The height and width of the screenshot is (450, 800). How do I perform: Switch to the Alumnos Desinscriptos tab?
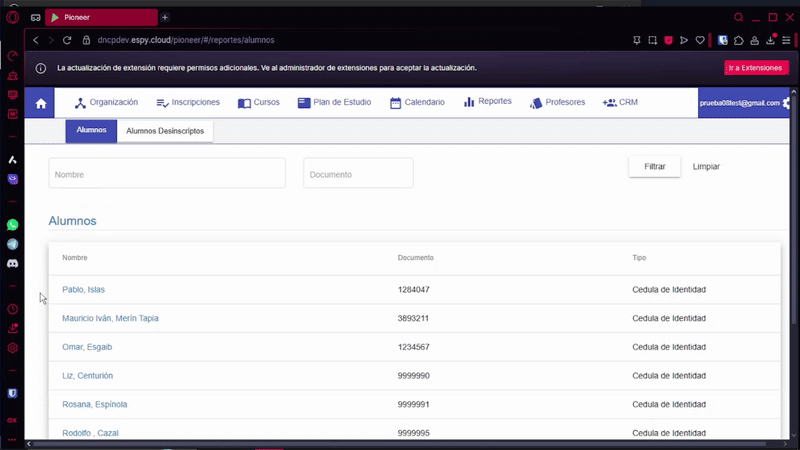(x=165, y=131)
